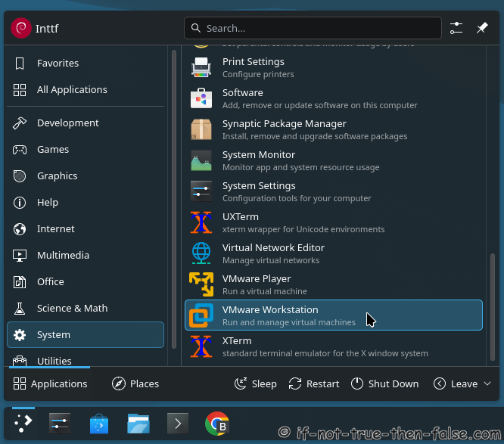504x444 pixels.
Task: Launch XTerm icon
Action: click(x=201, y=346)
